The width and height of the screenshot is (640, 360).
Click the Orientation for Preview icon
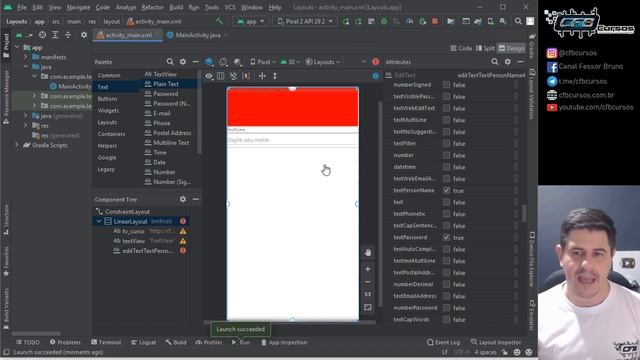223,62
